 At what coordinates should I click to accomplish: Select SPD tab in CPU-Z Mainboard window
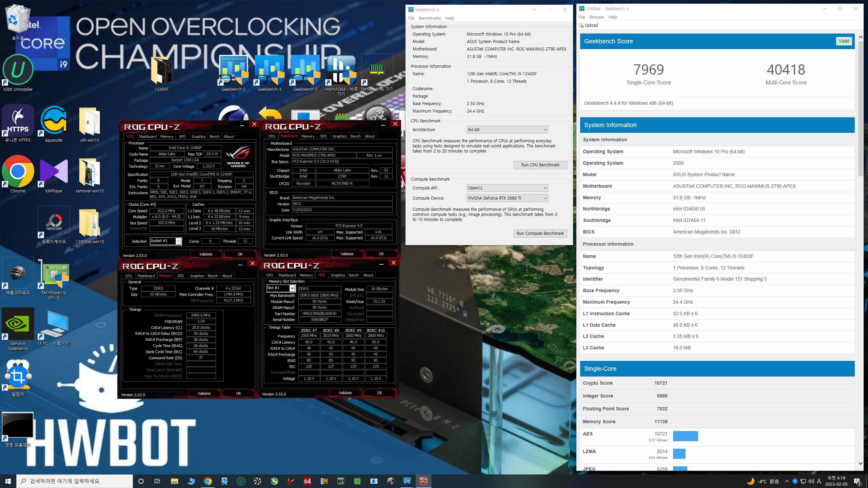point(323,136)
